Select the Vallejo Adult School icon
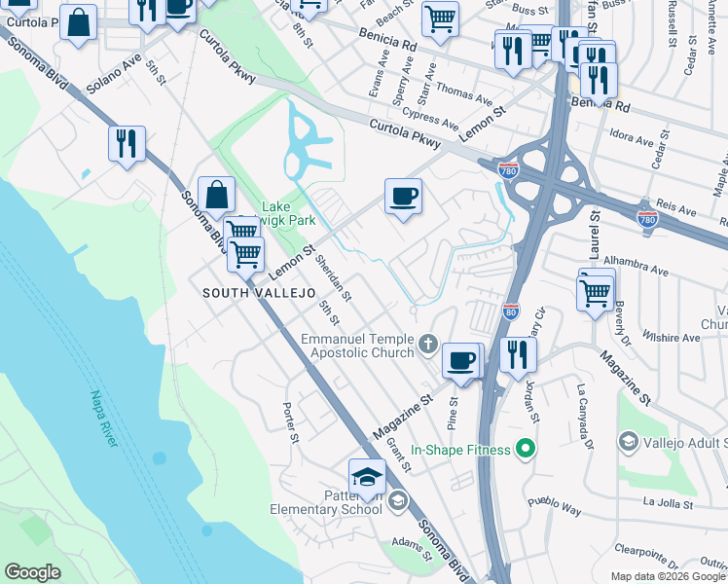The height and width of the screenshot is (584, 728). pyautogui.click(x=628, y=442)
